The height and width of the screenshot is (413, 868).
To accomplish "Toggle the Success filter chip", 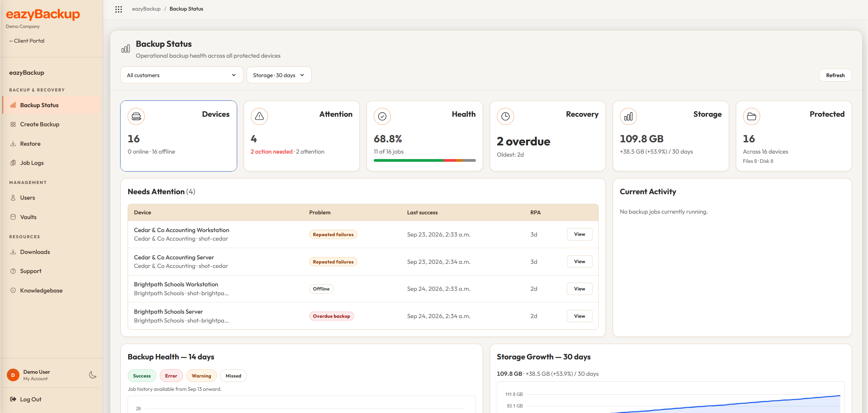I will coord(142,376).
